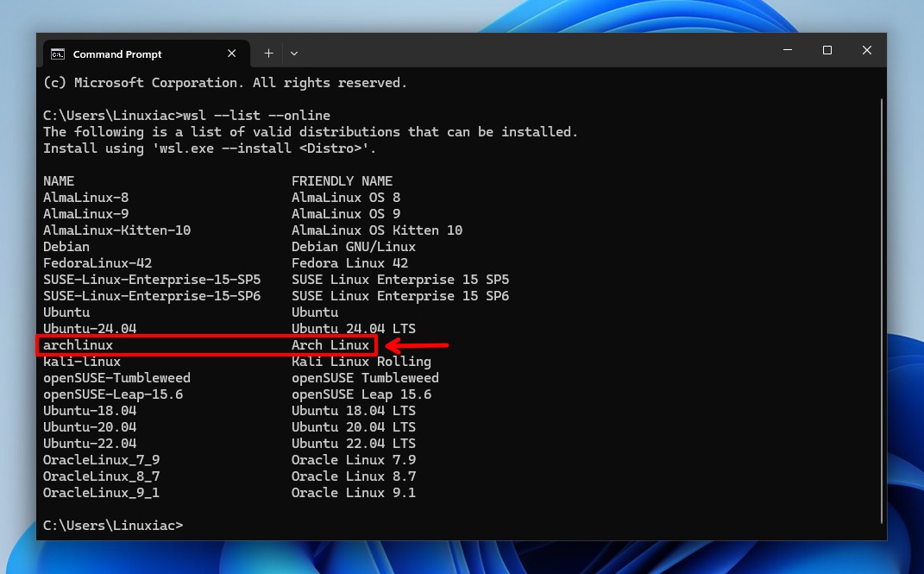
Task: Click the 'Ubuntu 24.04 LTS' friendly name
Action: [354, 329]
